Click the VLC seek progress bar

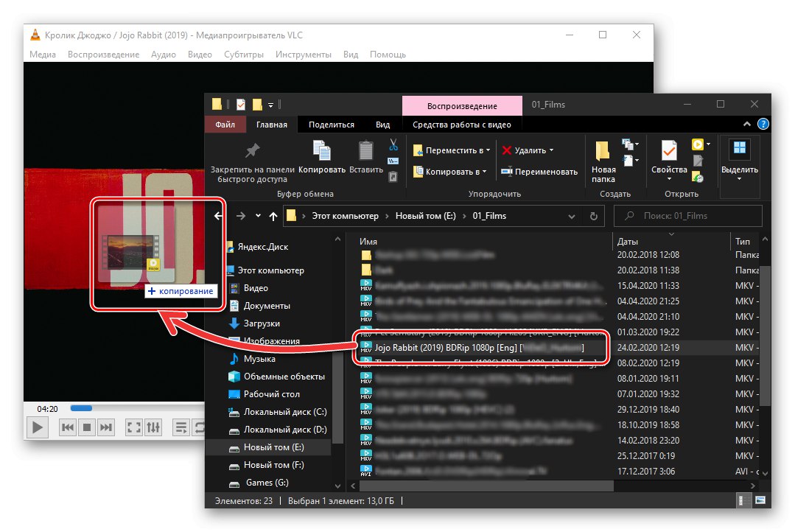tap(137, 408)
